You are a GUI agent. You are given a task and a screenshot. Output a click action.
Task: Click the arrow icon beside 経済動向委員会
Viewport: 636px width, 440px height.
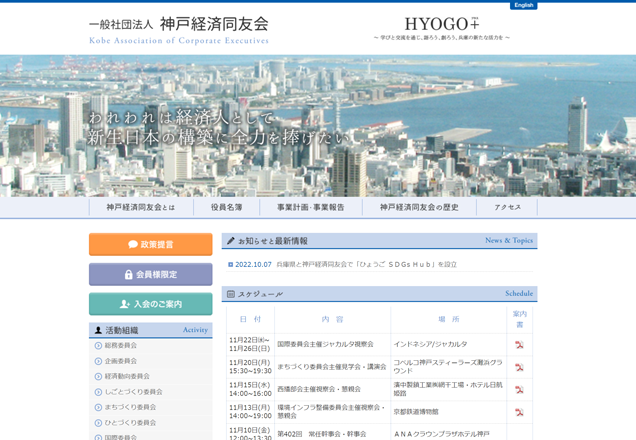pyautogui.click(x=98, y=376)
